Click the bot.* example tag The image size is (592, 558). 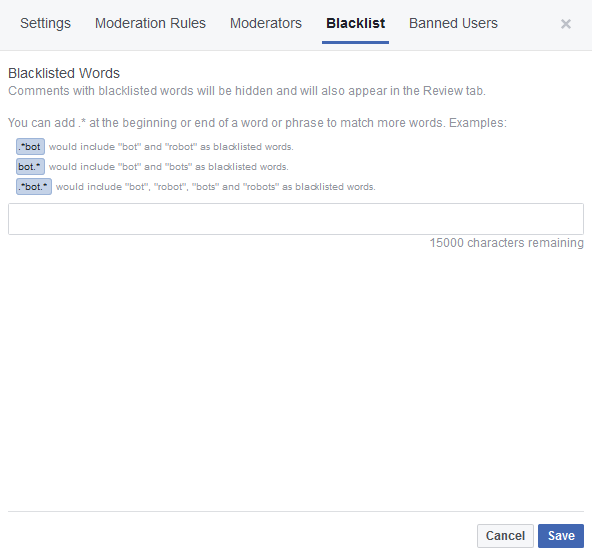click(30, 166)
